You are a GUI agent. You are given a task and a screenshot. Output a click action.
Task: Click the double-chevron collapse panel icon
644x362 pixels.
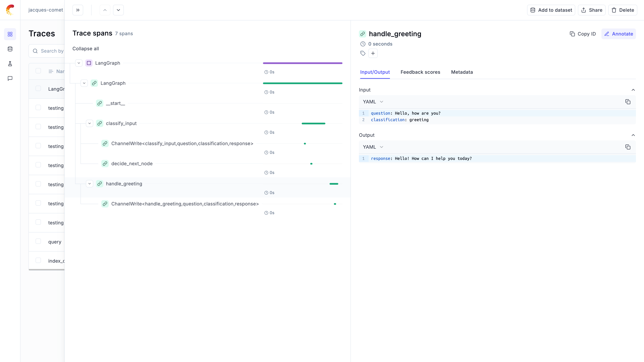(78, 10)
